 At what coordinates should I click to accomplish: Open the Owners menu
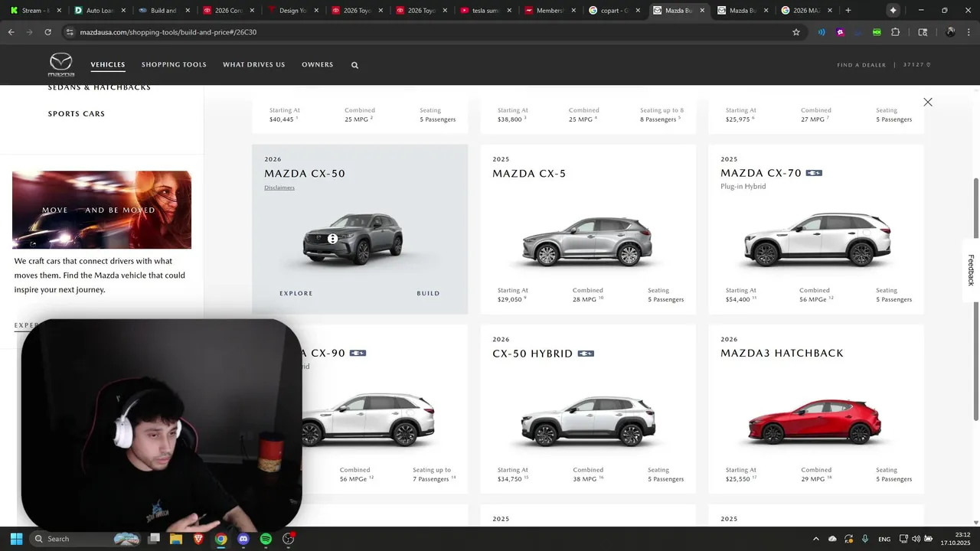point(317,65)
